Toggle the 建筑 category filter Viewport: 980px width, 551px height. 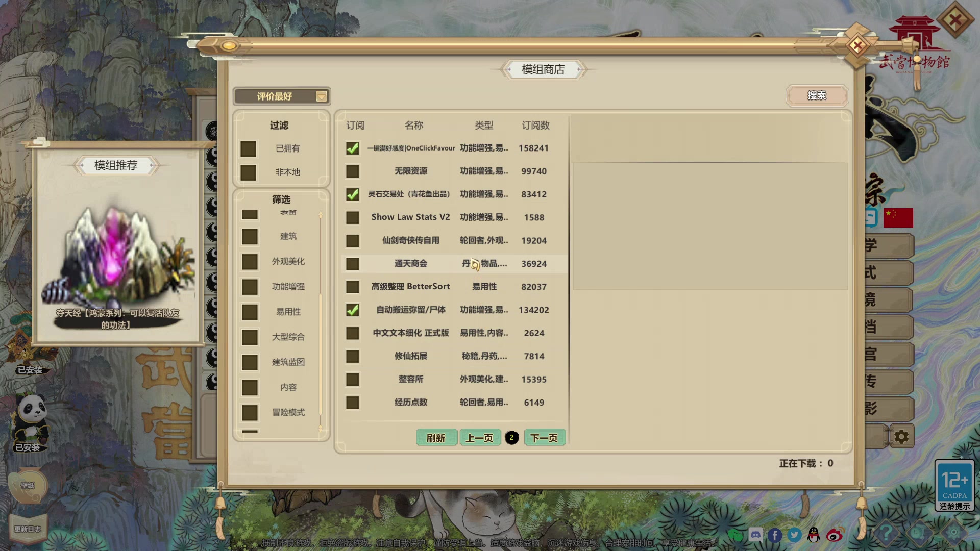pos(250,236)
